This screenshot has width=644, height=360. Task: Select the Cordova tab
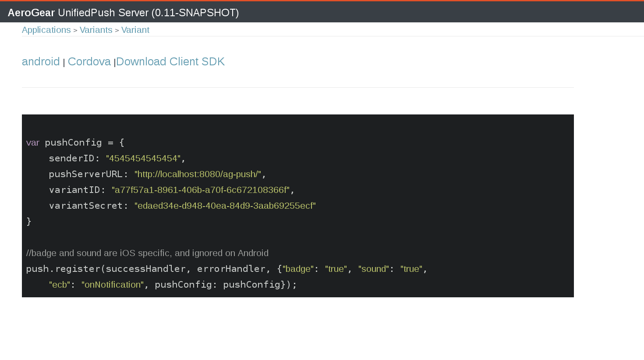(x=89, y=61)
